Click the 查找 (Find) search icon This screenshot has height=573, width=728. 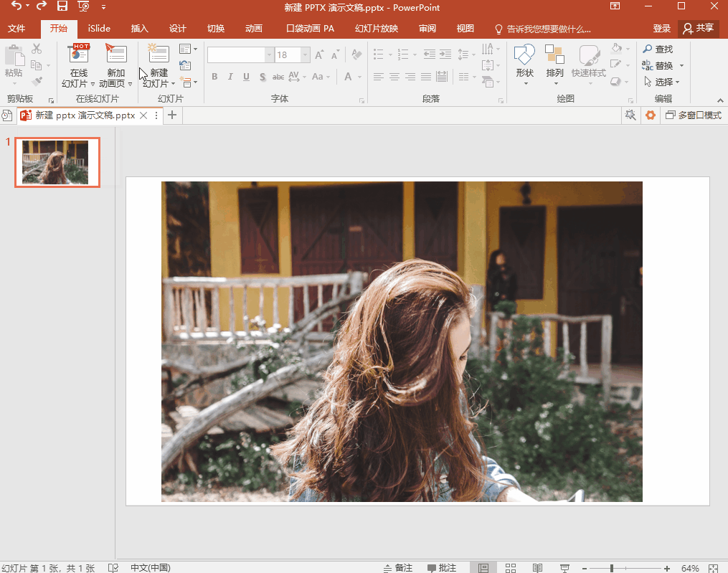coord(648,49)
